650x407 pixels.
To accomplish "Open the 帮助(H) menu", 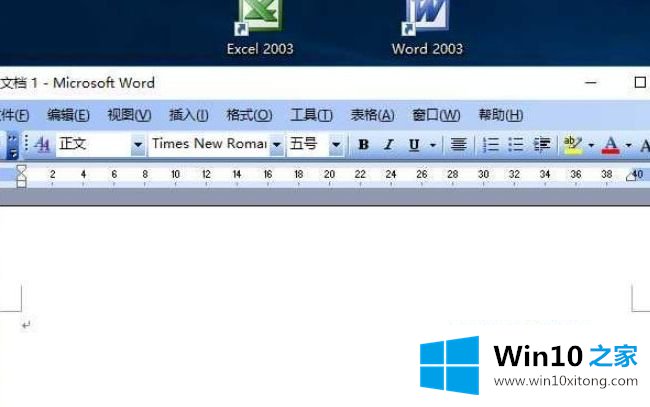I will tap(500, 115).
